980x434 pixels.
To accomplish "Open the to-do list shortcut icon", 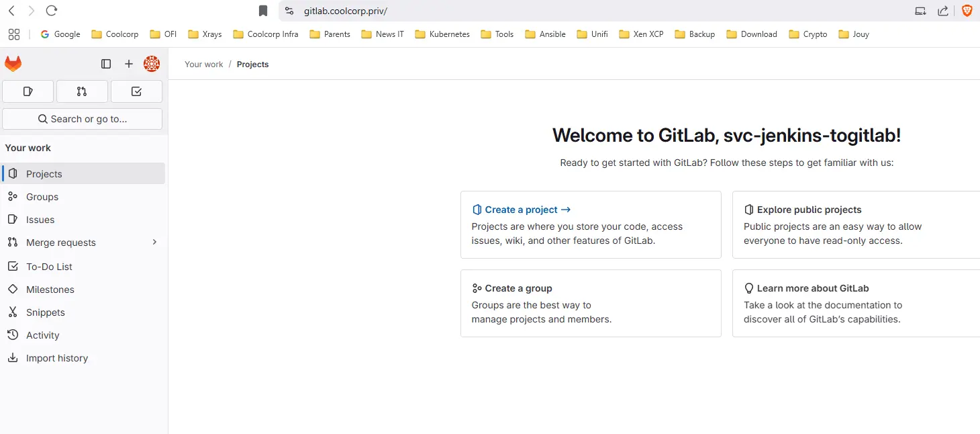I will click(136, 91).
